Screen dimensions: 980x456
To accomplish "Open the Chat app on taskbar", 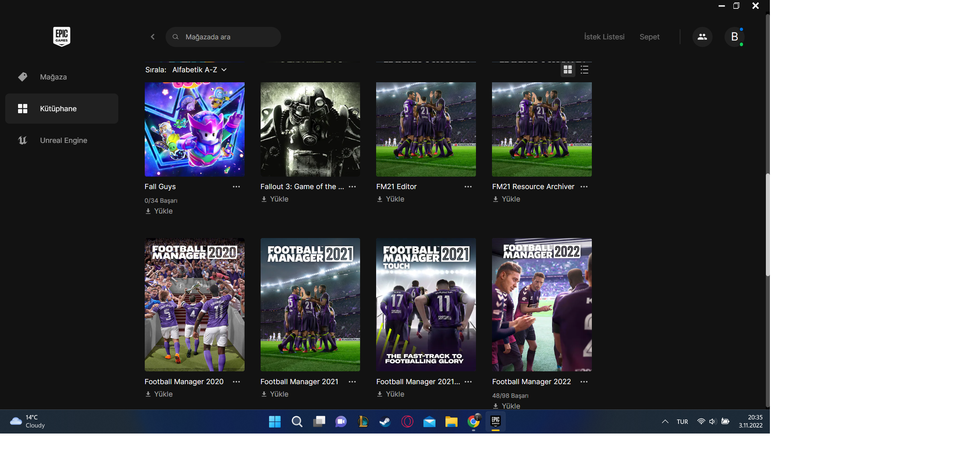I will (341, 421).
